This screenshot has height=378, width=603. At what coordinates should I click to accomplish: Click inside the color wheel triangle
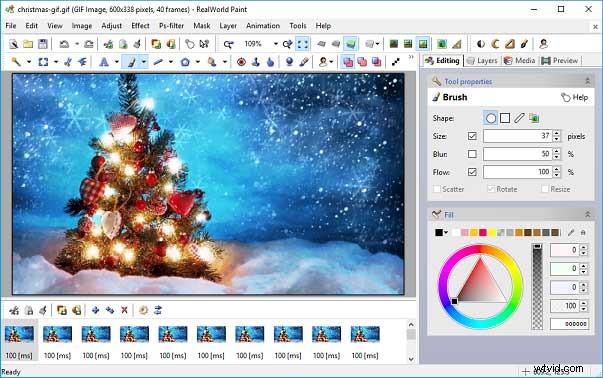[x=481, y=284]
